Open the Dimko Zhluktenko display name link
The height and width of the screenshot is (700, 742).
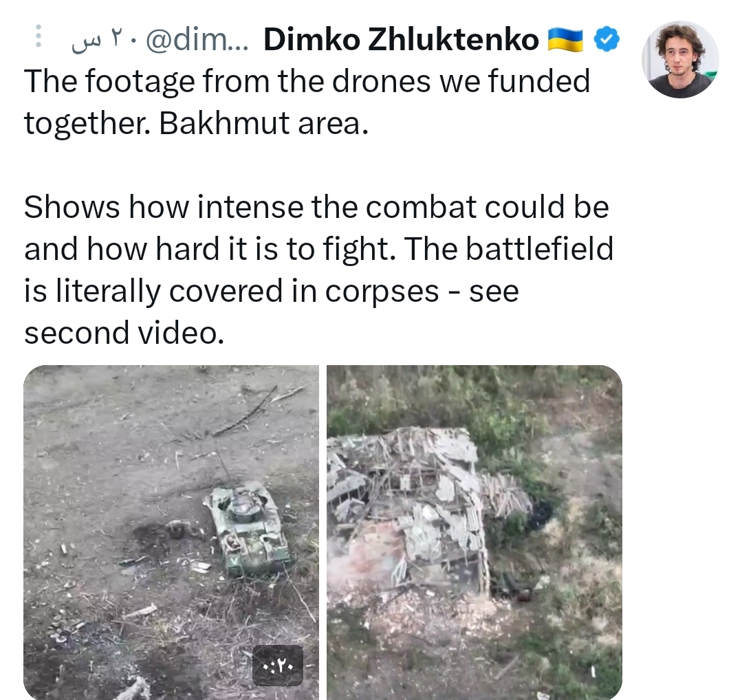pos(402,39)
